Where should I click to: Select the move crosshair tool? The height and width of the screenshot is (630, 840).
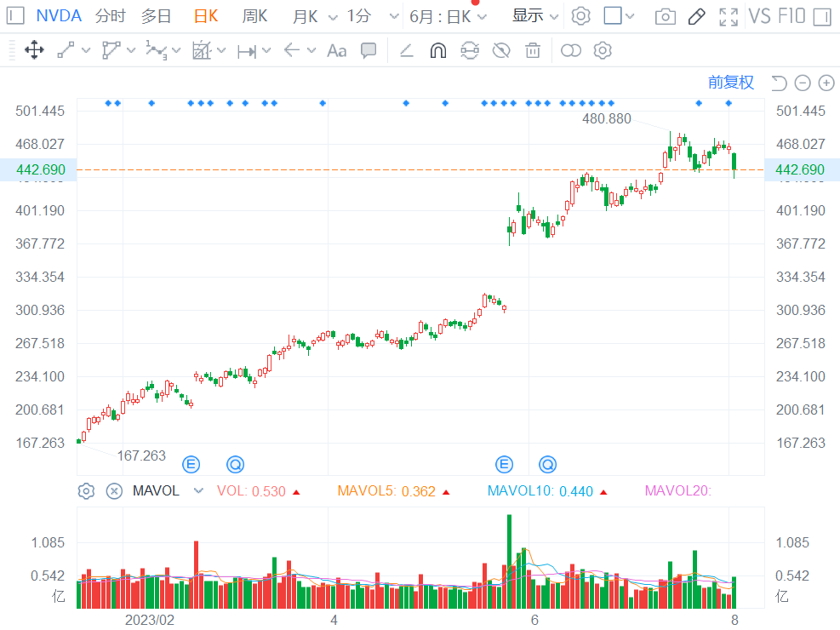(x=34, y=51)
